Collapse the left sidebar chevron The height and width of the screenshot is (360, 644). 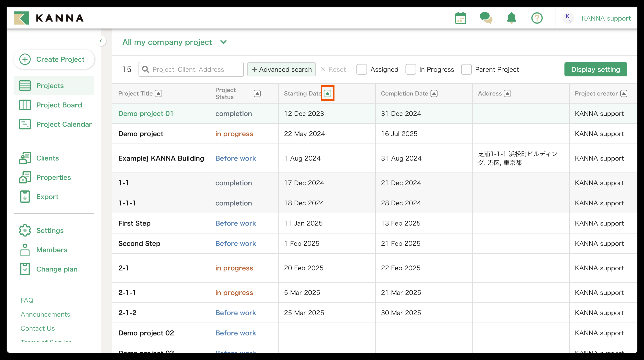click(101, 41)
